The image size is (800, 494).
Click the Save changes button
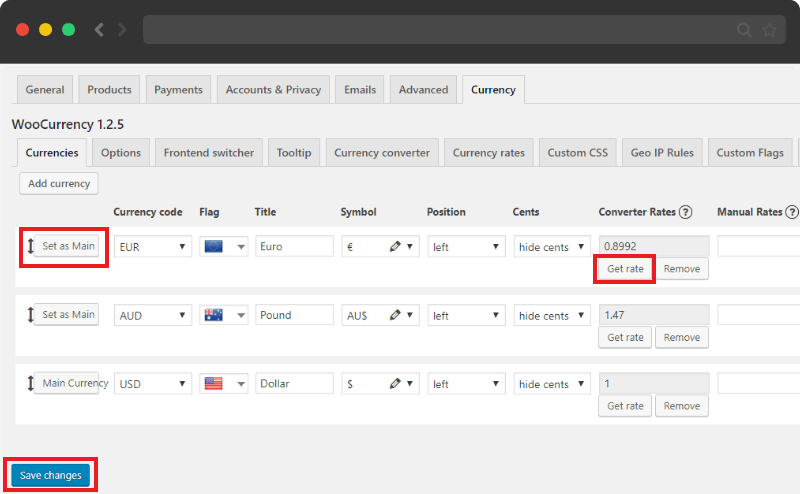point(51,475)
